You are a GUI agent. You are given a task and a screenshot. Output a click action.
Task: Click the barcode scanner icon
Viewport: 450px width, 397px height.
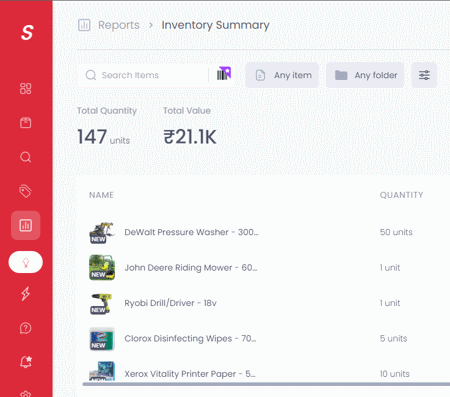pyautogui.click(x=224, y=74)
